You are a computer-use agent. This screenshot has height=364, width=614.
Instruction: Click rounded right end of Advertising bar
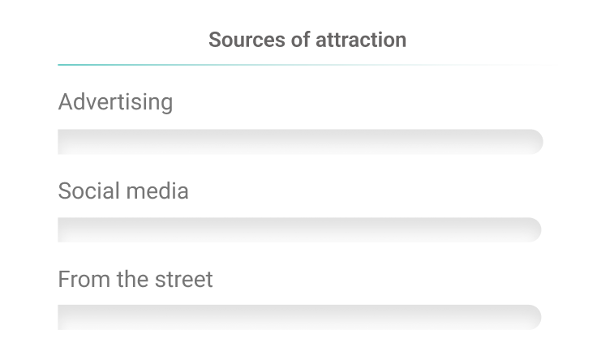[x=535, y=142]
